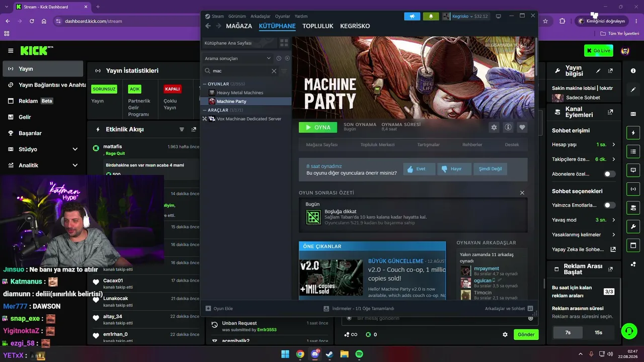644x362 pixels.
Task: Open the Arkadaşlar menu in Steam
Action: pos(261,16)
